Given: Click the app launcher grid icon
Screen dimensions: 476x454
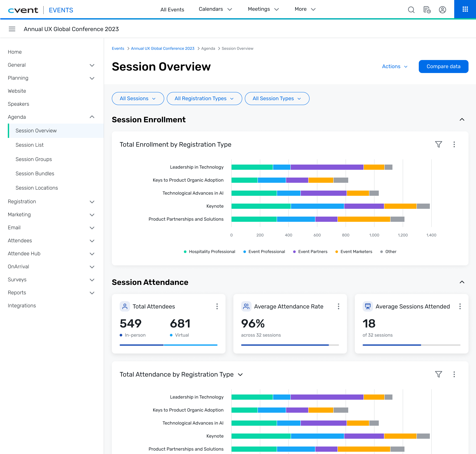Looking at the screenshot, I should [x=465, y=9].
